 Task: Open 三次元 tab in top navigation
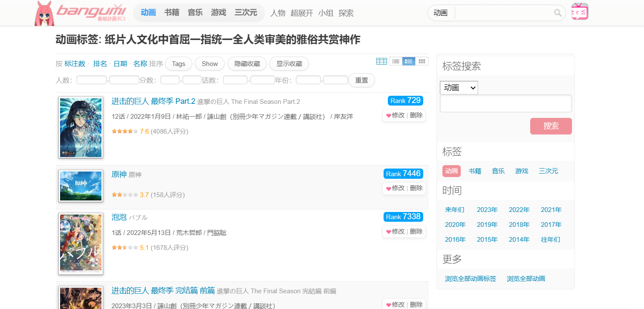click(x=246, y=13)
